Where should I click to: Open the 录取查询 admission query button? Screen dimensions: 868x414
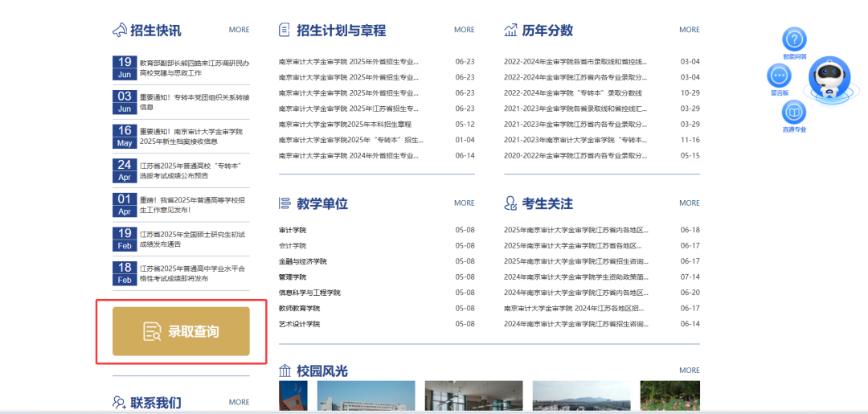[181, 331]
